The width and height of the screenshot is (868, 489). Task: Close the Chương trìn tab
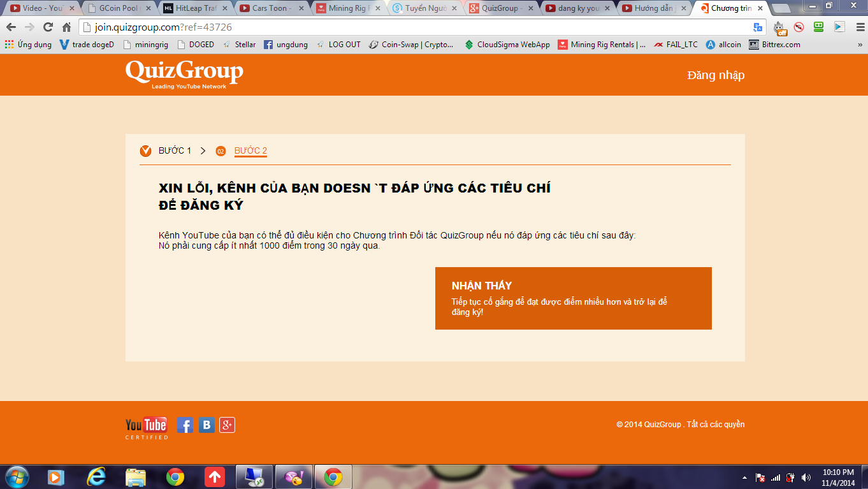760,8
